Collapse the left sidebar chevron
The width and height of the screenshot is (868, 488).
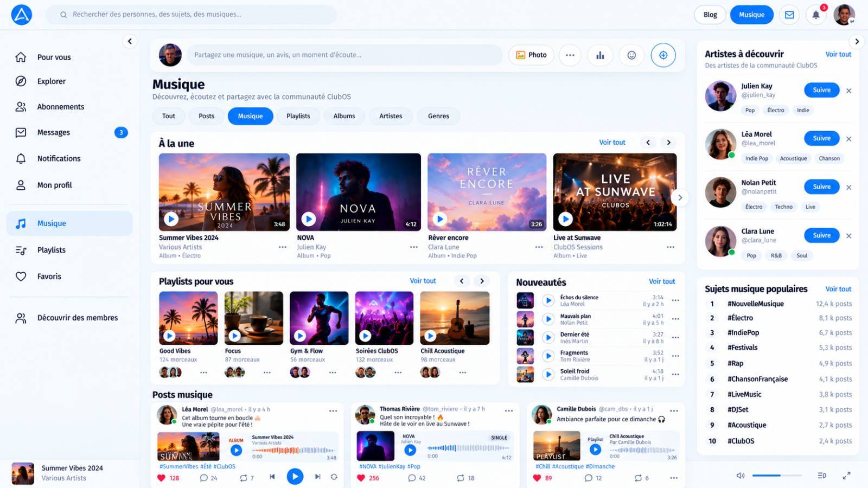130,41
